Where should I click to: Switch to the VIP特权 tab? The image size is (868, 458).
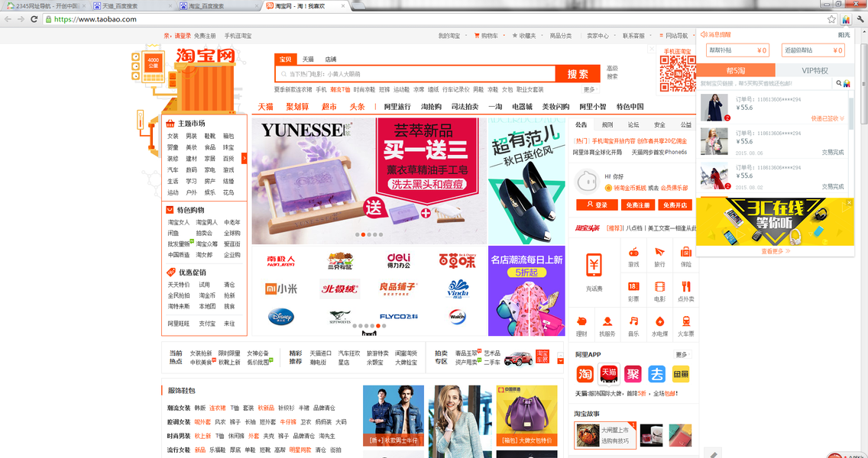pyautogui.click(x=815, y=70)
